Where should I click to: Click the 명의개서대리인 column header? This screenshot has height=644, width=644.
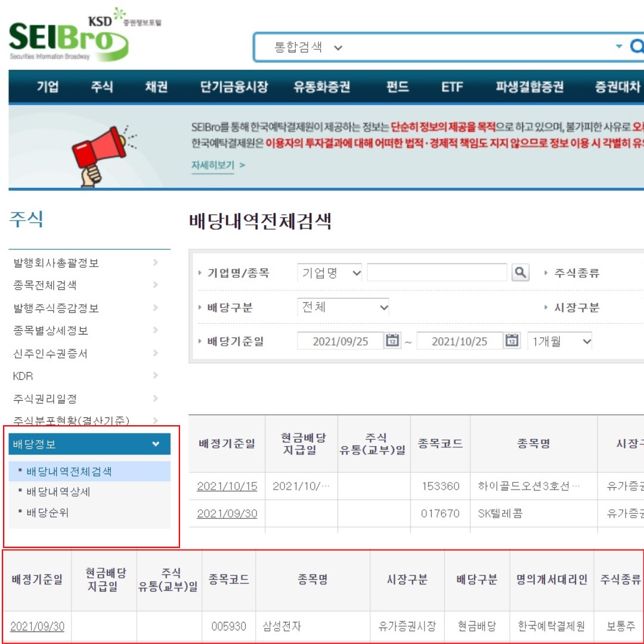click(552, 580)
